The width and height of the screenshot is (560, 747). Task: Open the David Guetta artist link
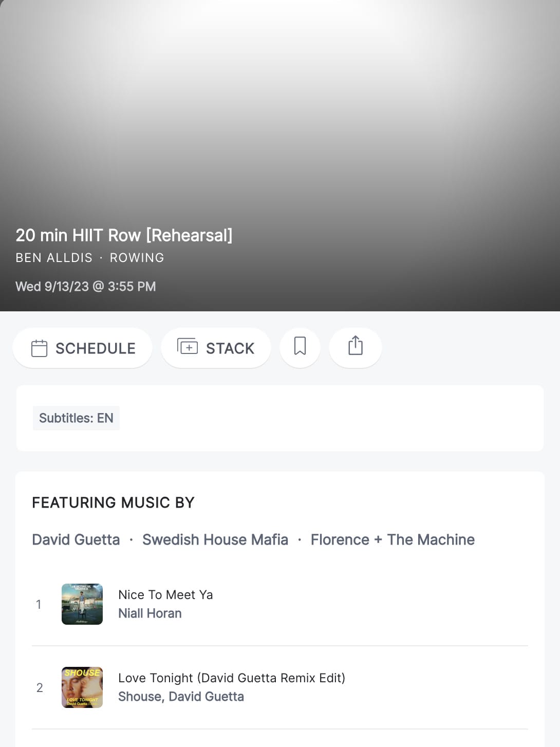[76, 539]
